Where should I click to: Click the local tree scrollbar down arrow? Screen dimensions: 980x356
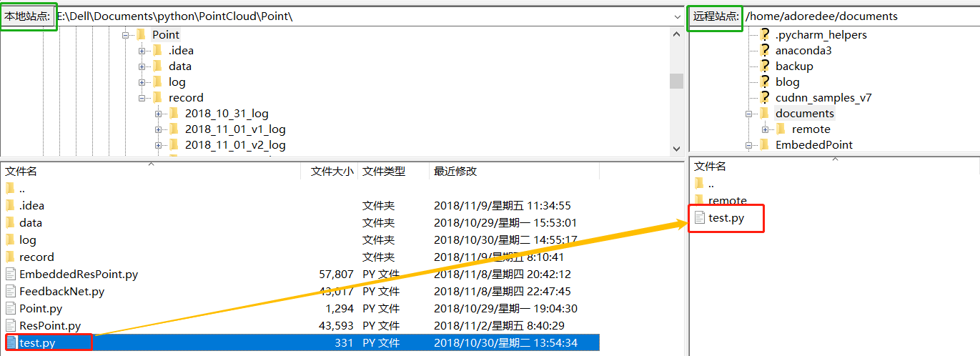(676, 149)
